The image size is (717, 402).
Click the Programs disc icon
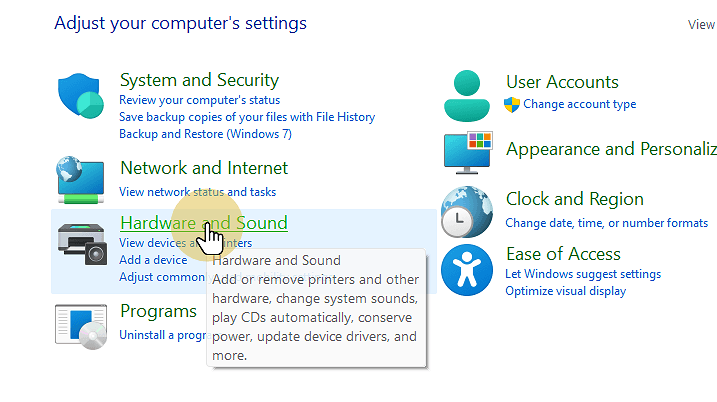point(82,324)
